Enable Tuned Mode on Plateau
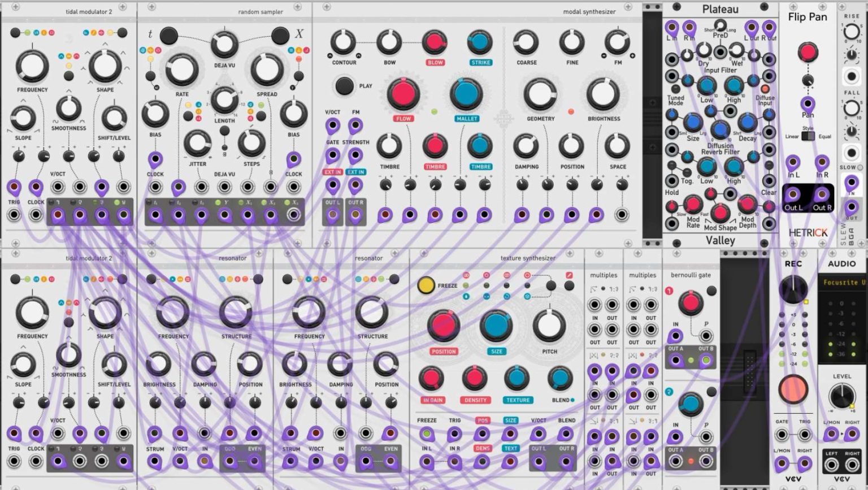This screenshot has width=868, height=490. click(675, 89)
